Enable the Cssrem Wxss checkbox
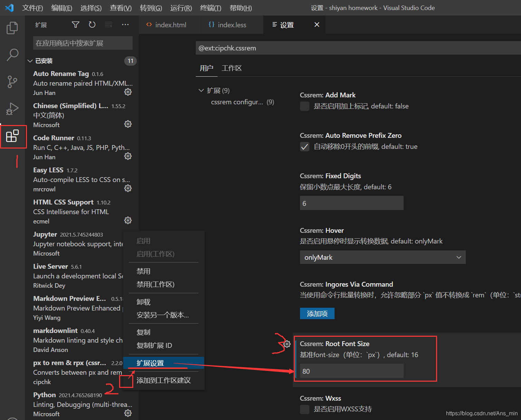The image size is (521, 420). 305,409
